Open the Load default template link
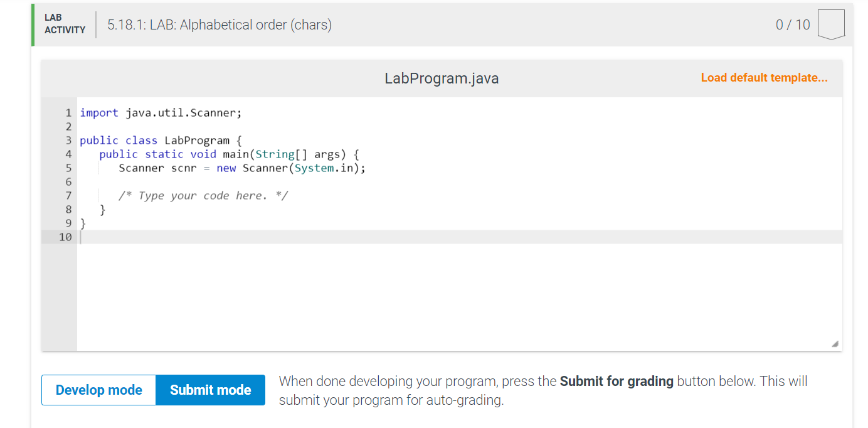The height and width of the screenshot is (428, 868). click(764, 77)
